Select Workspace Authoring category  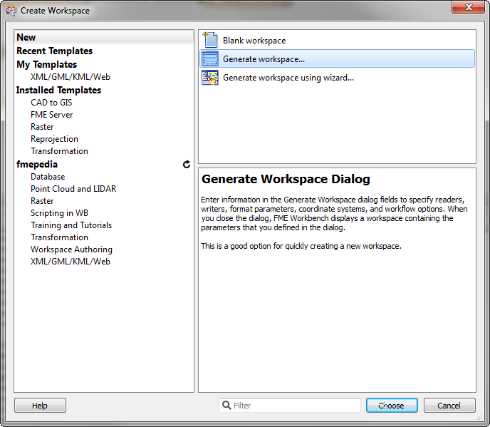71,250
